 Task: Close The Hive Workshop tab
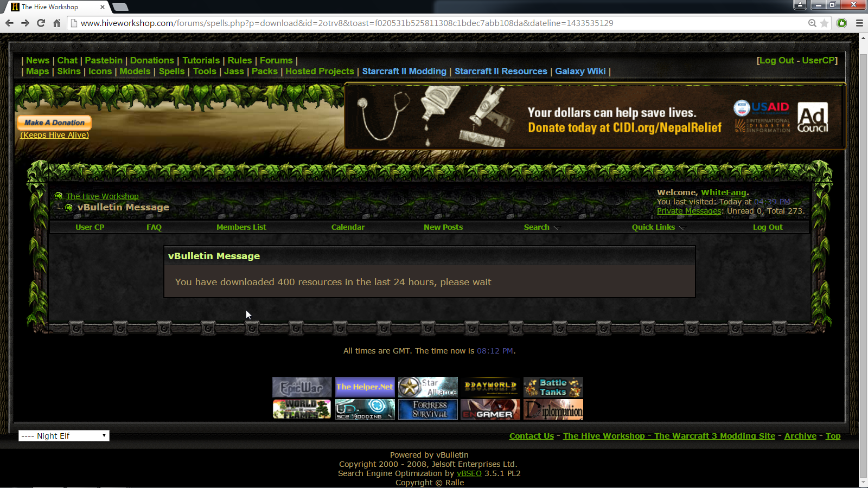[x=103, y=7]
